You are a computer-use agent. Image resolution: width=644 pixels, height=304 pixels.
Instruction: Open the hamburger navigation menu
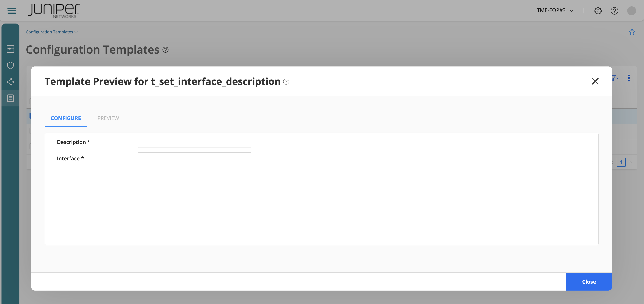[11, 11]
